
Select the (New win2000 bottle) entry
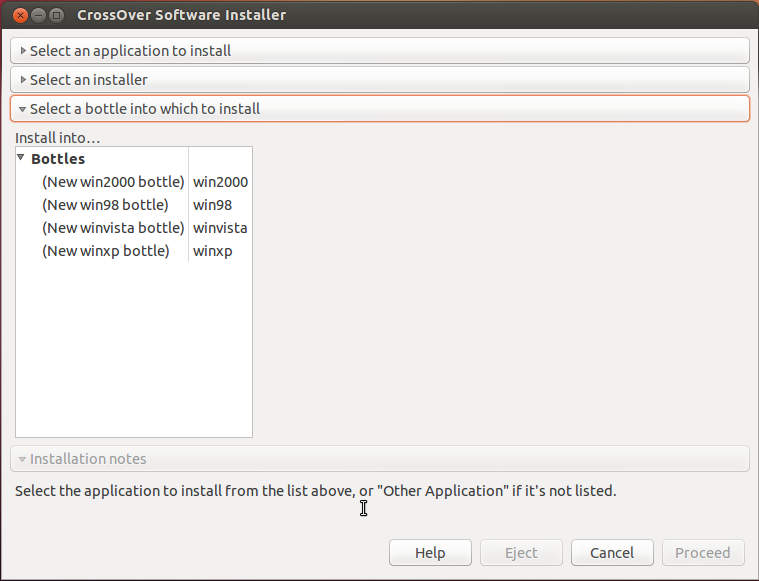coord(113,182)
